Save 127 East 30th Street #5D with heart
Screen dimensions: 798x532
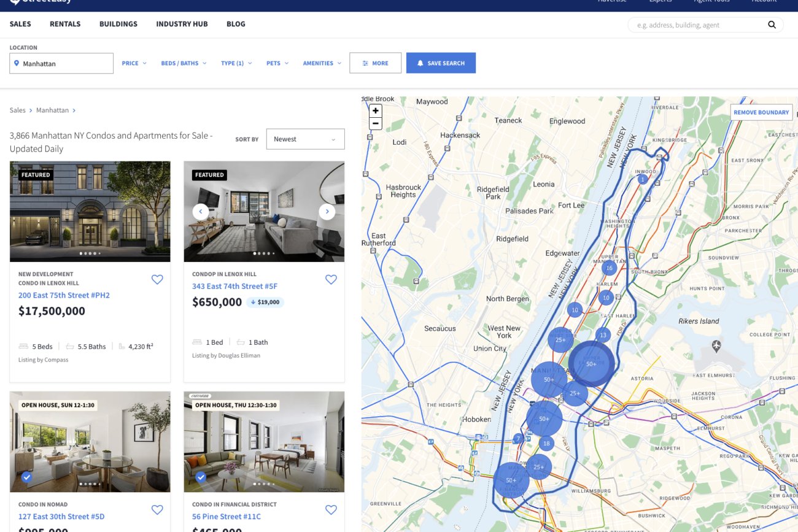[157, 510]
